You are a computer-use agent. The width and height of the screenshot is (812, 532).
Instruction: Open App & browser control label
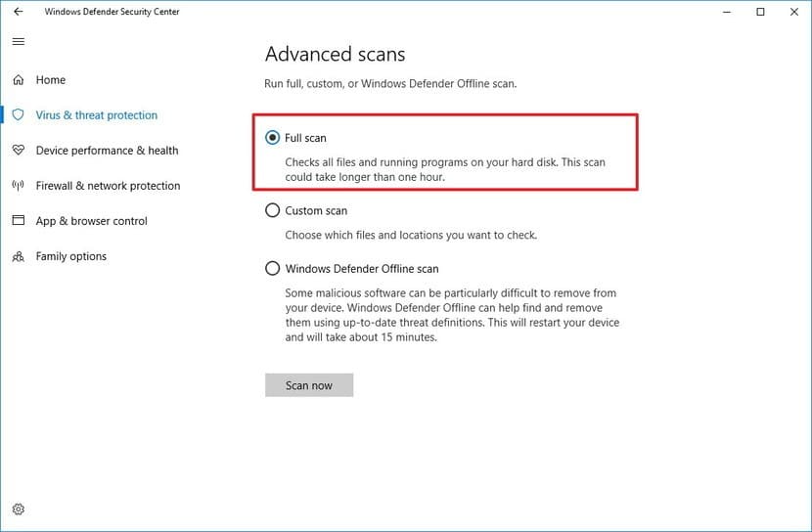[x=92, y=221]
